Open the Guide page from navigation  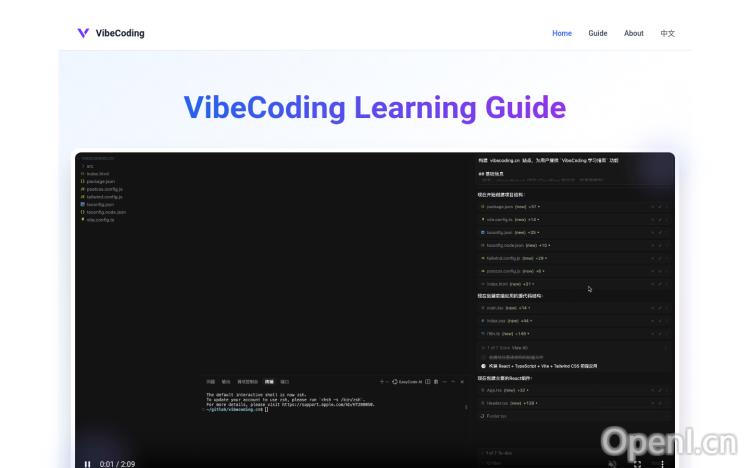[x=597, y=33]
